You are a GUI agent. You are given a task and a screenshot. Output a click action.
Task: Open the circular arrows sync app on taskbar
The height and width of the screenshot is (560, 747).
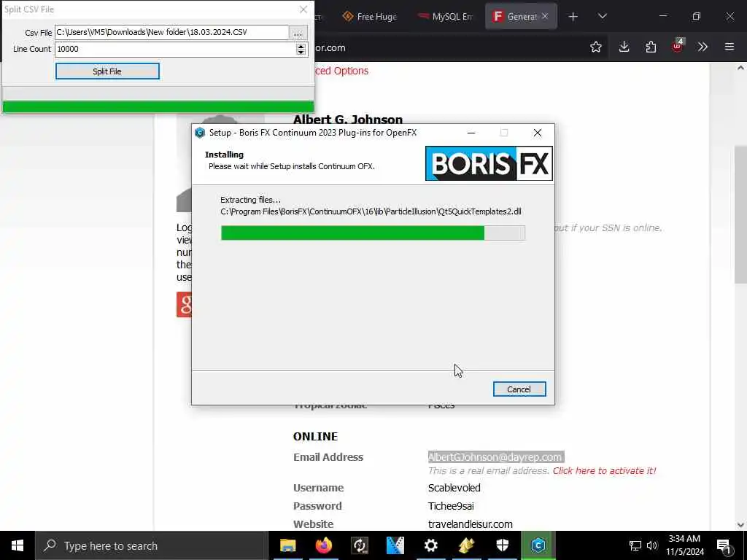359,545
